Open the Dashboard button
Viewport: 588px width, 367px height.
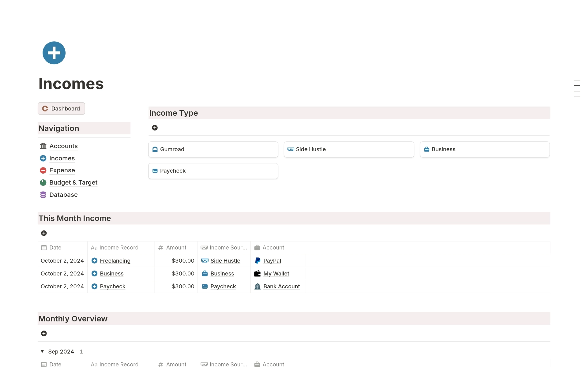(x=61, y=109)
